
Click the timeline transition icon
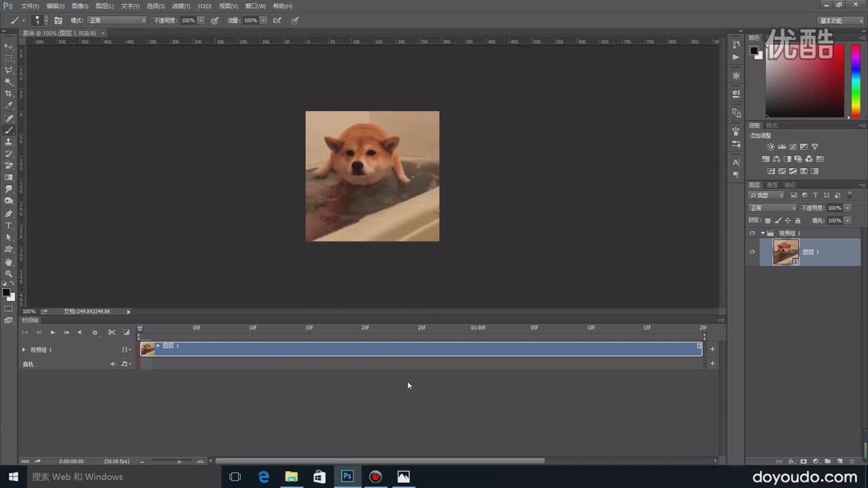coord(126,332)
